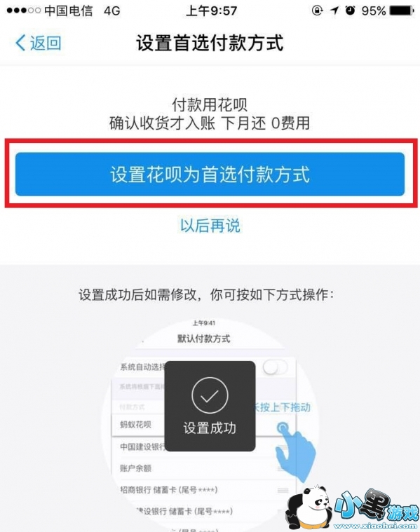Tap the rotation lock status icon
The width and height of the screenshot is (420, 532).
(317, 11)
